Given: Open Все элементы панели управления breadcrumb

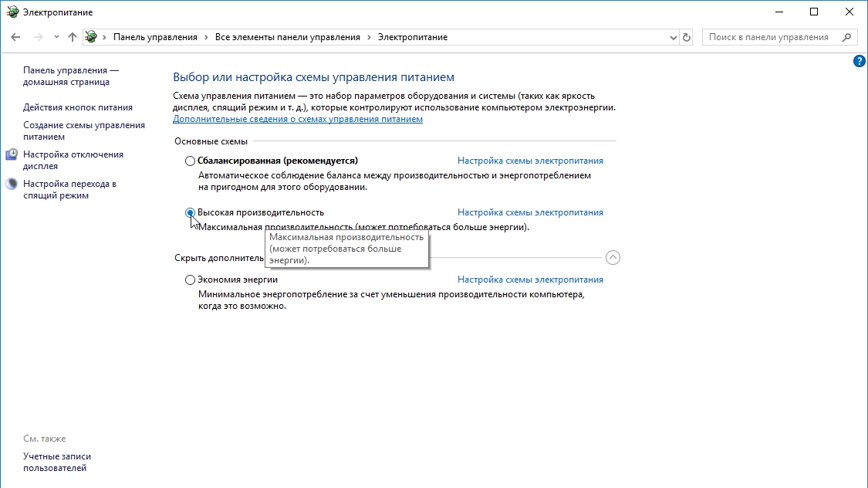Looking at the screenshot, I should point(287,37).
